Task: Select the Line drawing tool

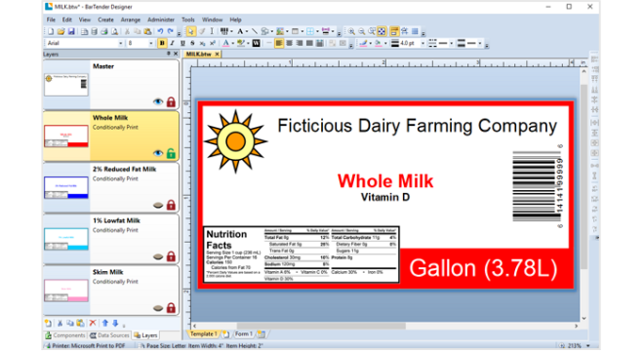Action: coord(255,31)
